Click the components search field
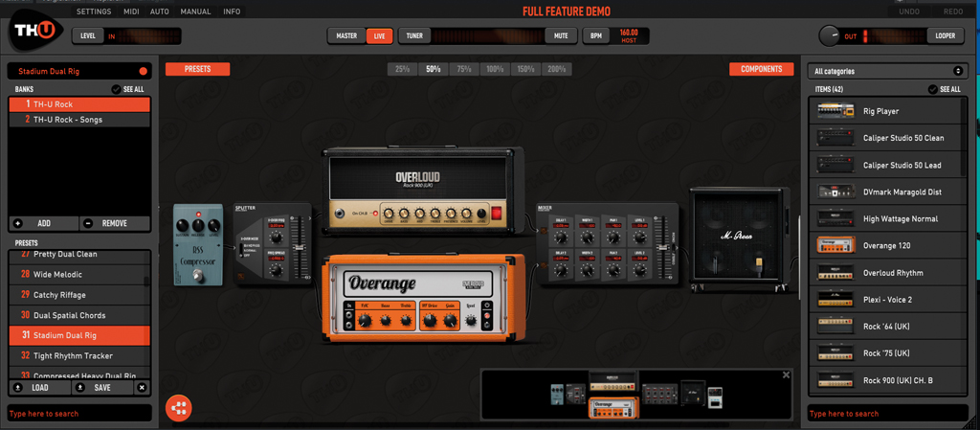 click(888, 414)
